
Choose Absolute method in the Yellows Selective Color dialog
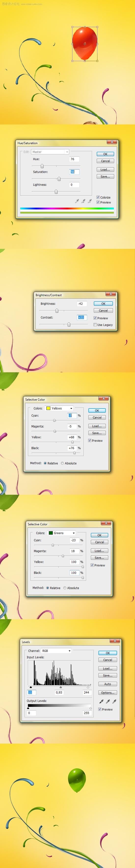coord(62,463)
